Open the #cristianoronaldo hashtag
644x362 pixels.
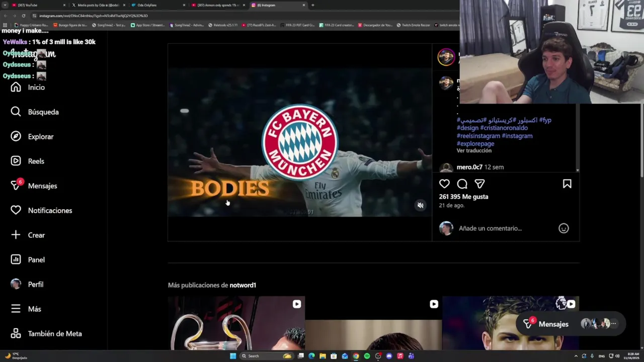(x=504, y=128)
